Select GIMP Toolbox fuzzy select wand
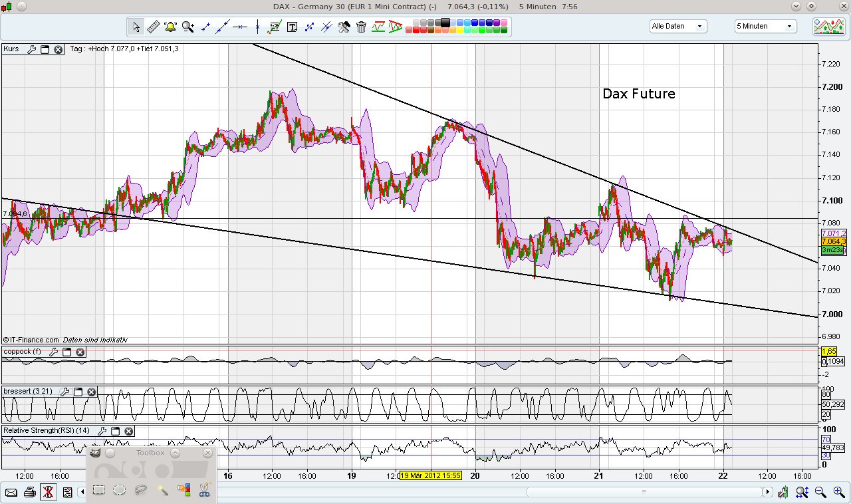Image resolution: width=851 pixels, height=504 pixels. coord(162,491)
